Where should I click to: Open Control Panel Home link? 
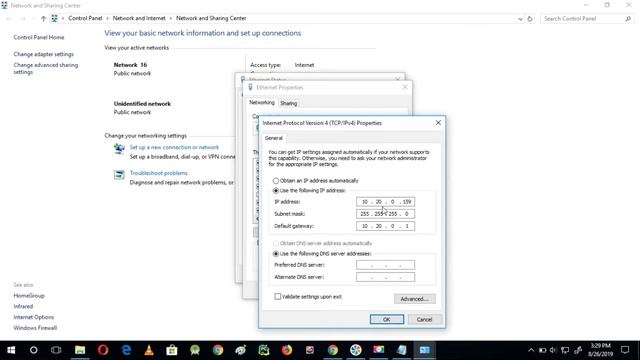(x=39, y=37)
